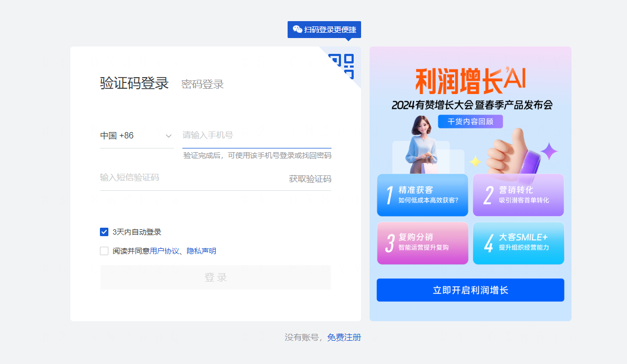Viewport: 627px width, 364px height.
Task: Click the 干货内容回顾 badge
Action: (x=471, y=122)
